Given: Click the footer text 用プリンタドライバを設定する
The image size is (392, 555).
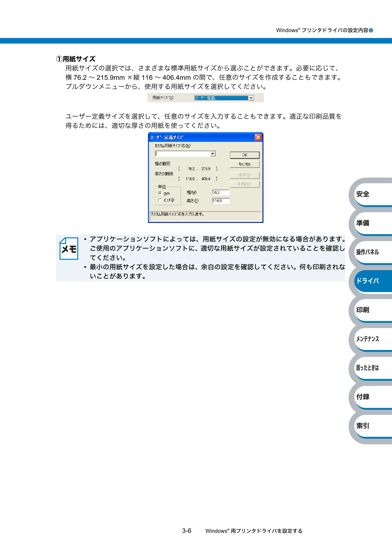Looking at the screenshot, I should point(267,531).
